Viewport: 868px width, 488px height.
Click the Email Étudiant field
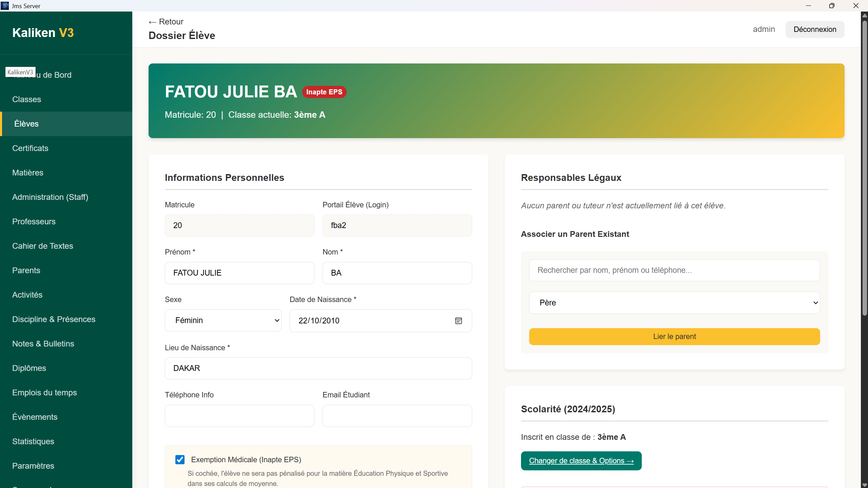pyautogui.click(x=397, y=416)
